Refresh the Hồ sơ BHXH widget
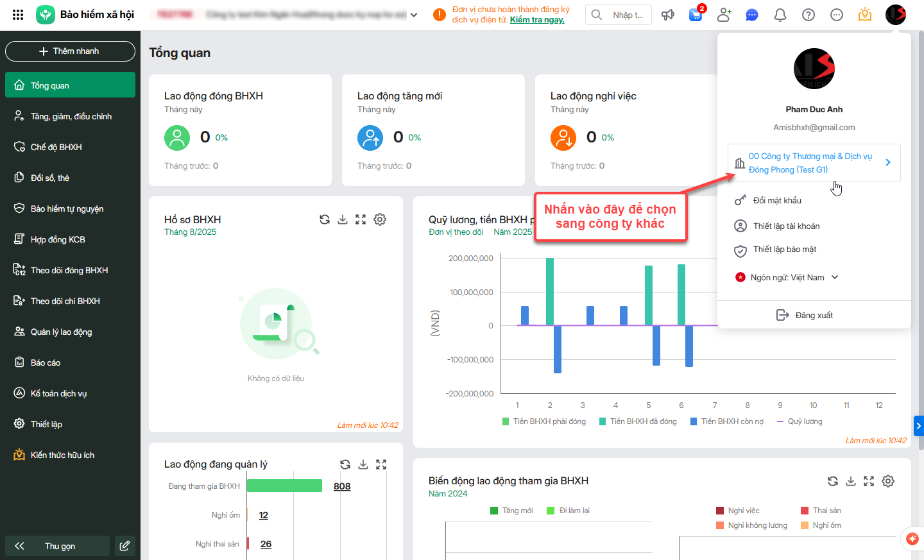The width and height of the screenshot is (924, 560). [x=325, y=219]
